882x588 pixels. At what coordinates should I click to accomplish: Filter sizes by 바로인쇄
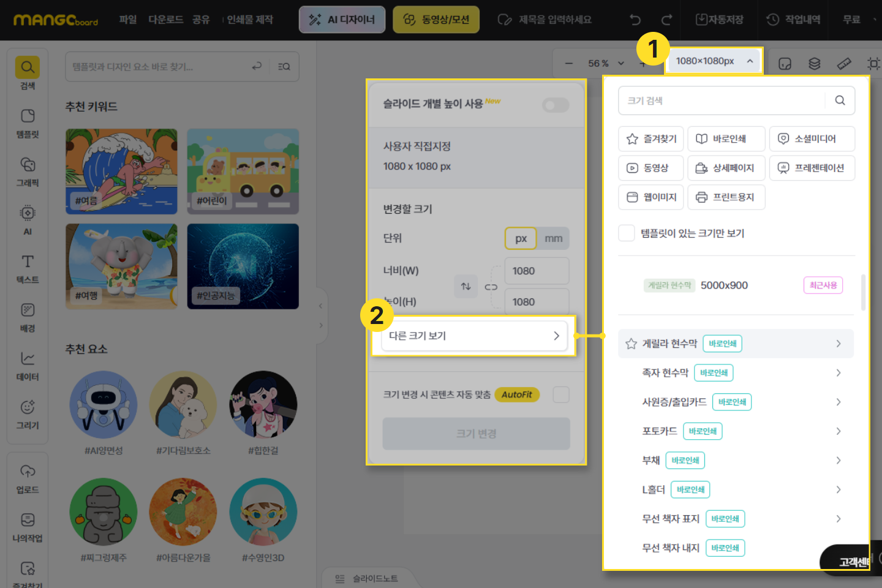[x=726, y=139]
